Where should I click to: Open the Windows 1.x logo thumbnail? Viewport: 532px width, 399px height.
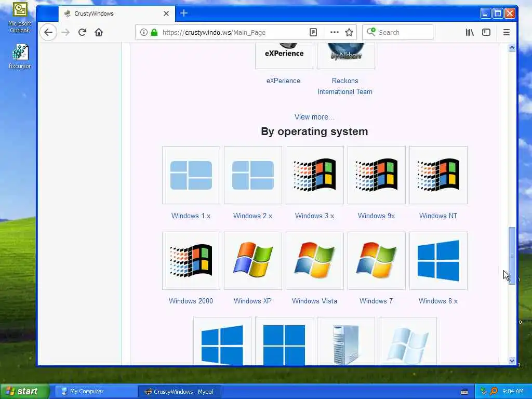[191, 175]
